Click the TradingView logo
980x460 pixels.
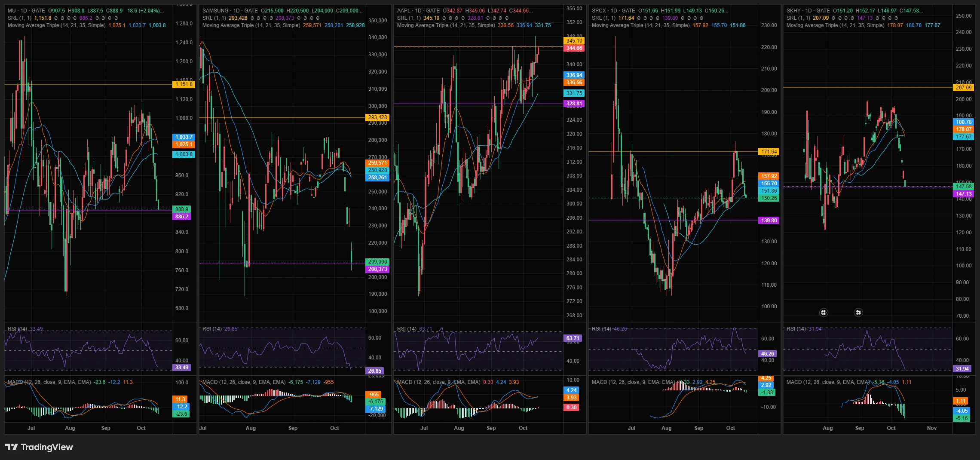39,447
